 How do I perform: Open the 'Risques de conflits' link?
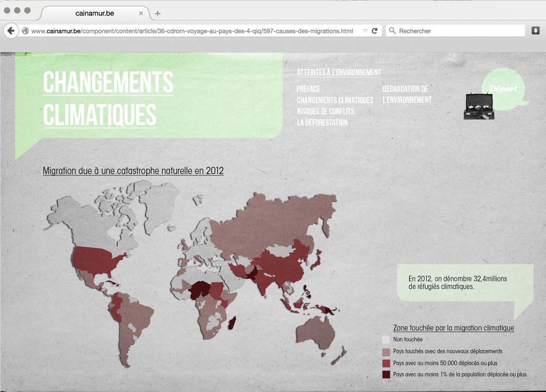click(x=326, y=111)
